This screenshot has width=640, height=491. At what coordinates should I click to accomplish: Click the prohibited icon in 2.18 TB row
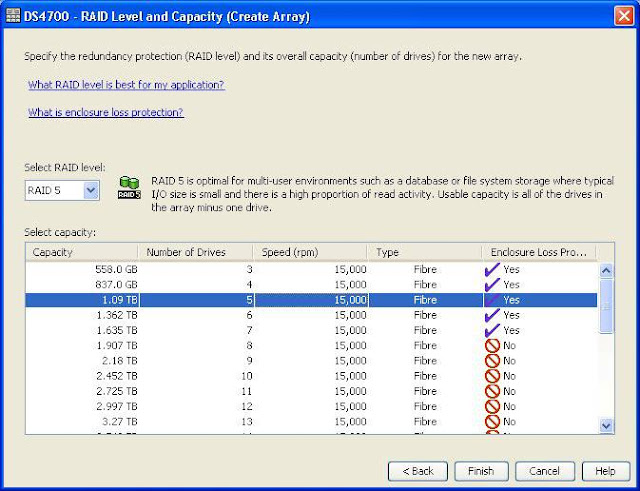[x=492, y=361]
